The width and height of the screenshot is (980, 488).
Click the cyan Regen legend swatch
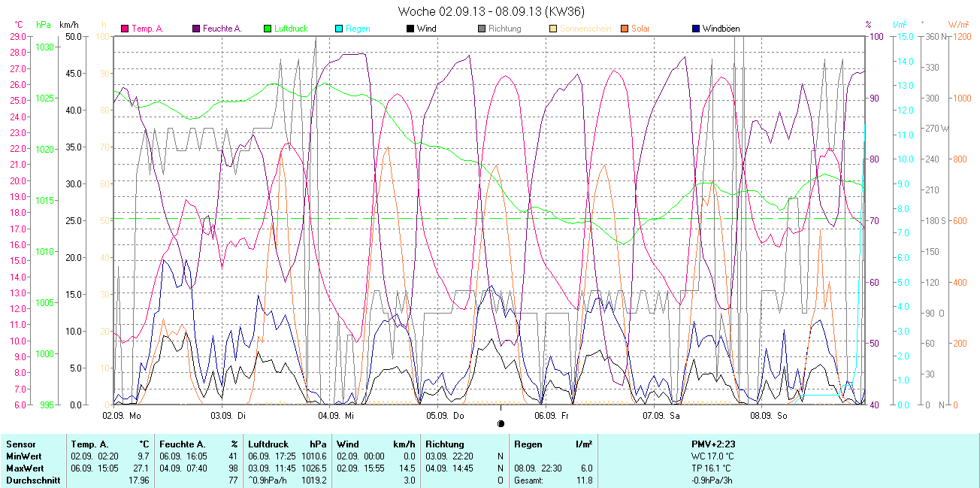339,29
